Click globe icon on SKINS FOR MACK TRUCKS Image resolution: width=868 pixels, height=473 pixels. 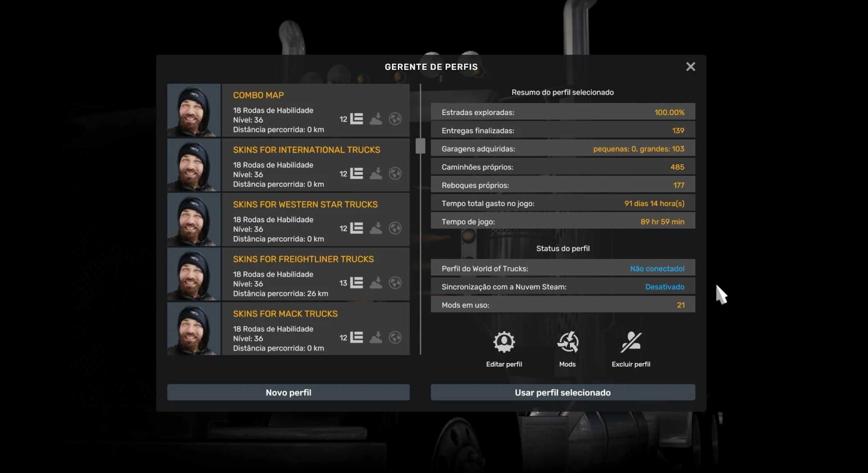tap(395, 338)
